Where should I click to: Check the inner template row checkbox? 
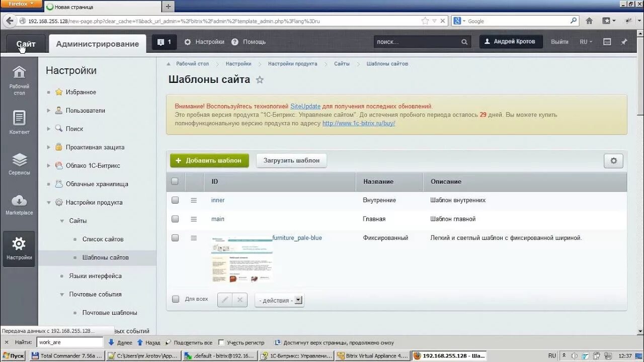175,200
